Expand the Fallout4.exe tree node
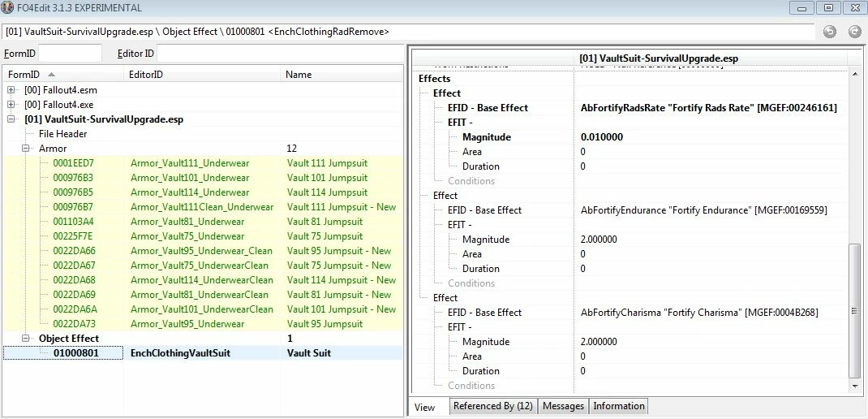 click(11, 105)
